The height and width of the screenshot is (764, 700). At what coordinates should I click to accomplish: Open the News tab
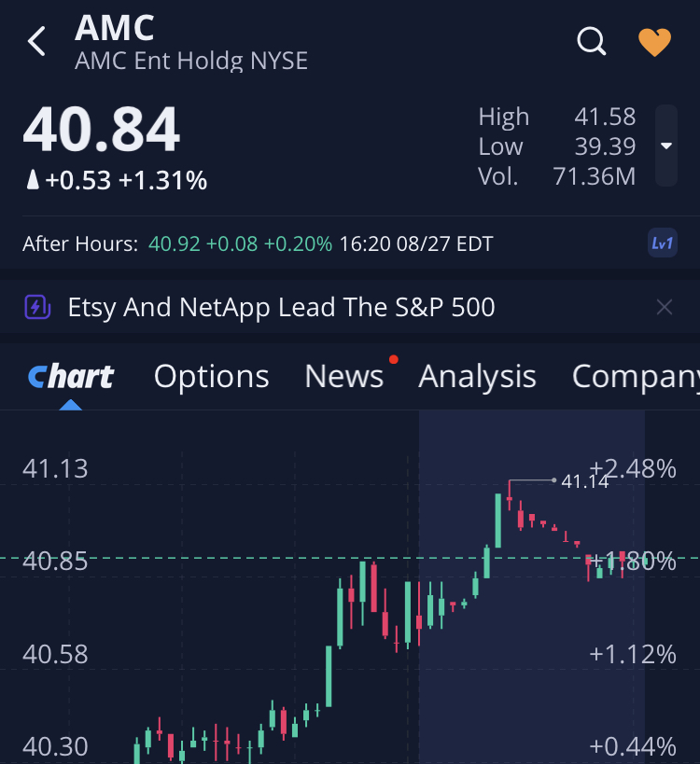343,376
